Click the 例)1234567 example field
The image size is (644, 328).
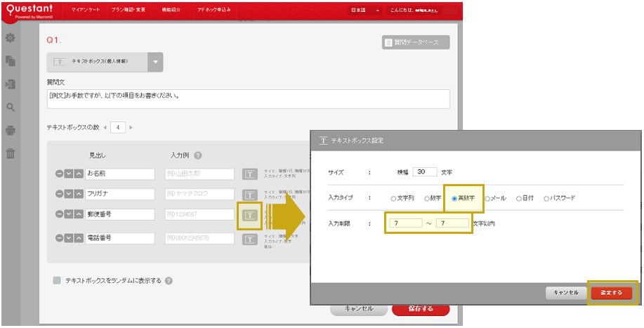click(199, 215)
